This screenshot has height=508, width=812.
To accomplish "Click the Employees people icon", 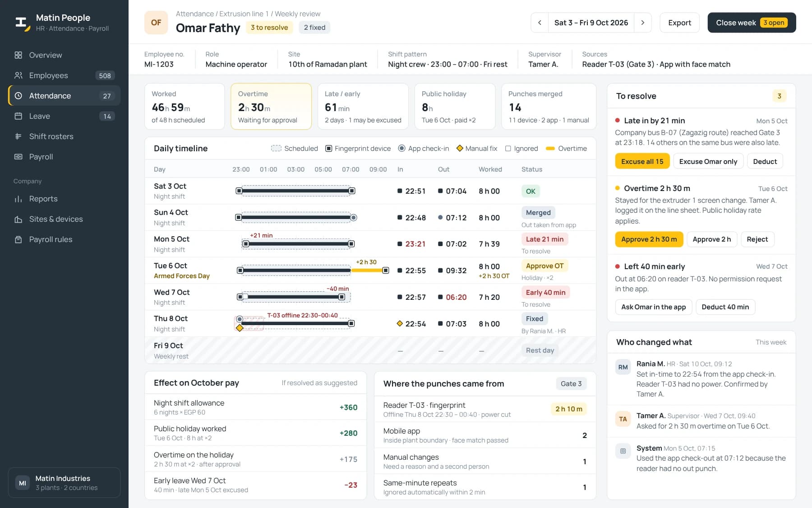I will pyautogui.click(x=18, y=75).
